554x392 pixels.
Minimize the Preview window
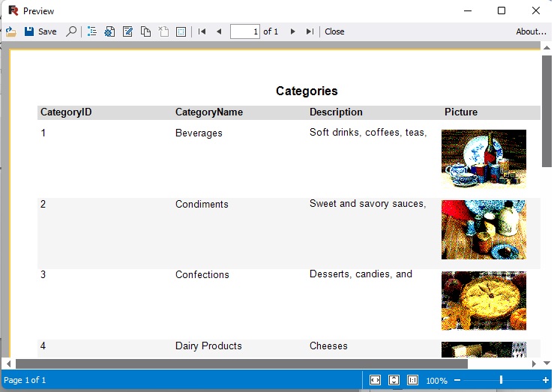468,10
